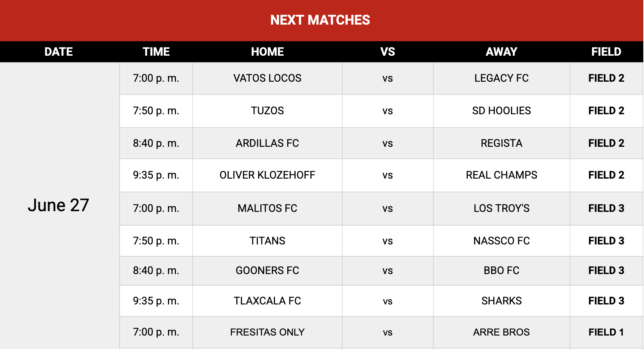
Task: Select the OLIVER KLOZEHOFF cell
Action: (267, 175)
